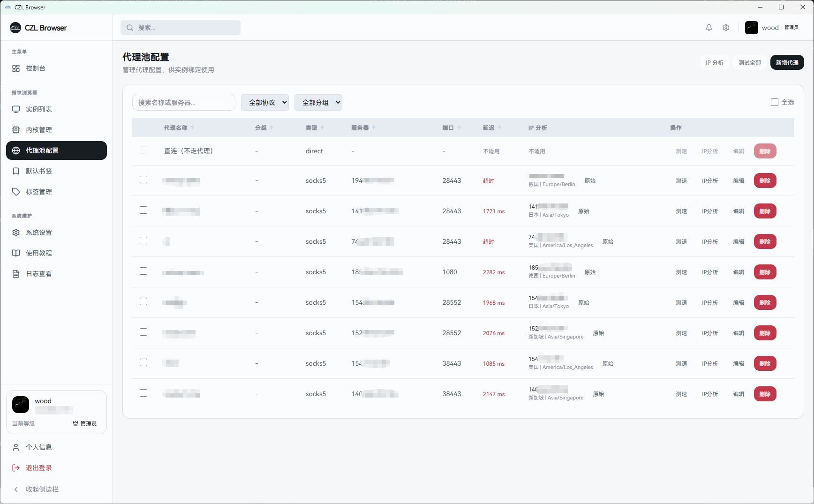This screenshot has height=504, width=814.
Task: Open 标签管理 menu item
Action: pos(56,192)
